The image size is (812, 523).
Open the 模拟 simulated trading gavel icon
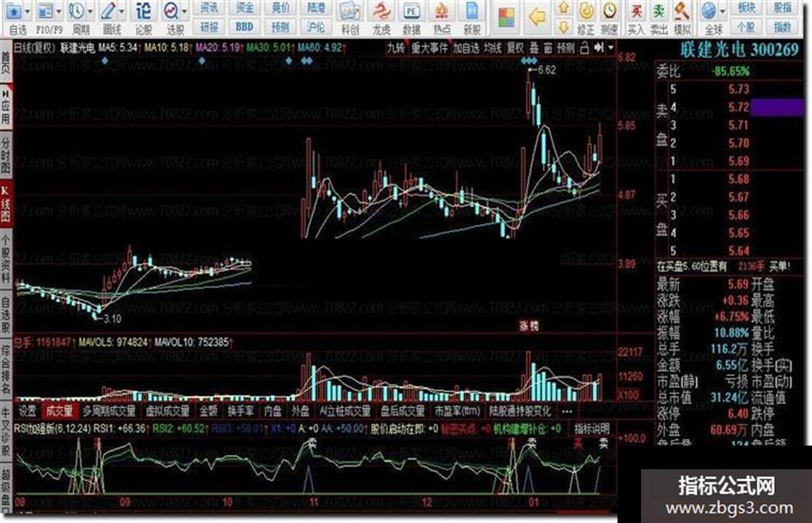point(681,11)
